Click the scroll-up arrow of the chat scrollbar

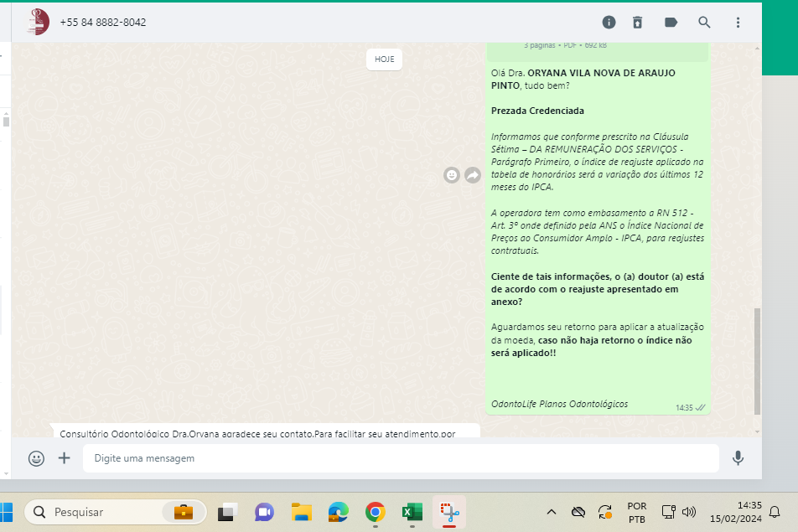pyautogui.click(x=757, y=48)
